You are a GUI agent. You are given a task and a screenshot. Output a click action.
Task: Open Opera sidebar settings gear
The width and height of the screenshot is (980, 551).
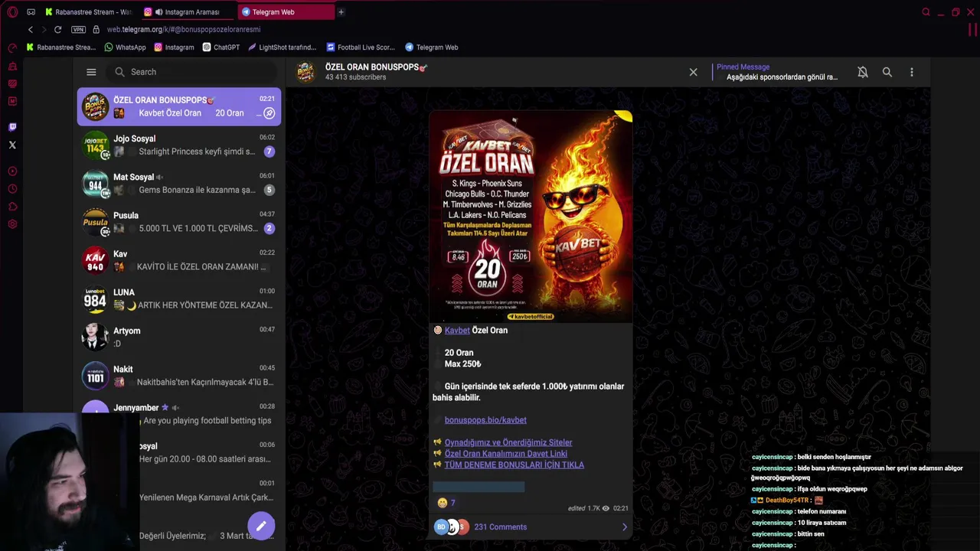point(12,224)
